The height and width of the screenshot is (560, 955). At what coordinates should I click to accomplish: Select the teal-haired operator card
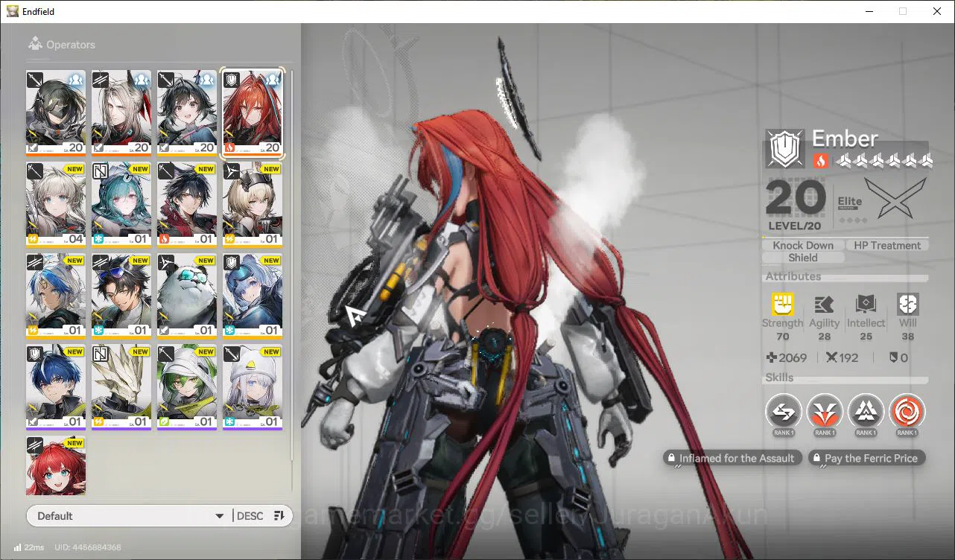click(x=121, y=205)
